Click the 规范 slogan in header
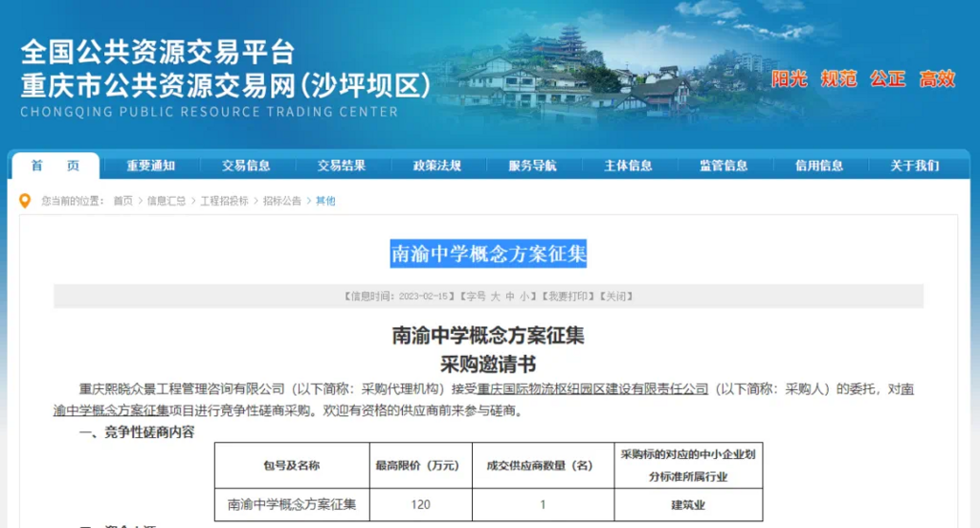The height and width of the screenshot is (528, 980). click(x=838, y=78)
